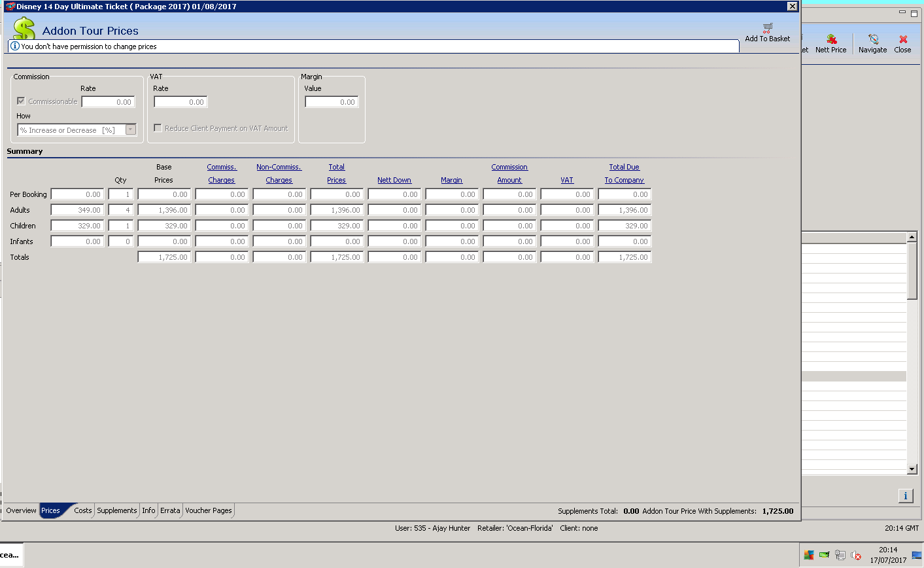
Task: Click the Nett Down column link
Action: tap(394, 180)
